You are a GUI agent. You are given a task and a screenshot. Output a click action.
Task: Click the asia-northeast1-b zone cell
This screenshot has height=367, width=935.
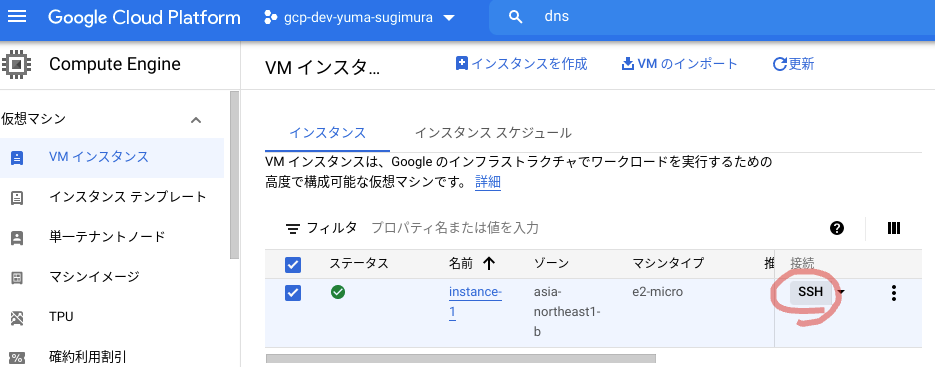pos(567,312)
